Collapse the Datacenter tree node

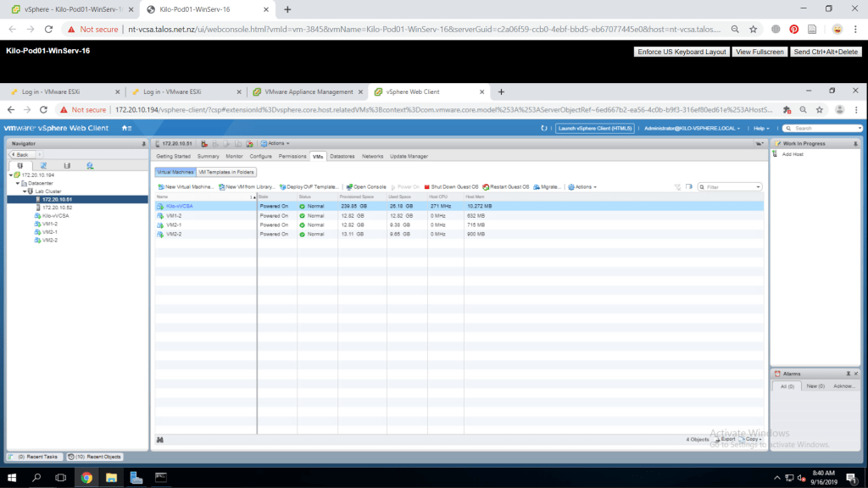point(19,183)
